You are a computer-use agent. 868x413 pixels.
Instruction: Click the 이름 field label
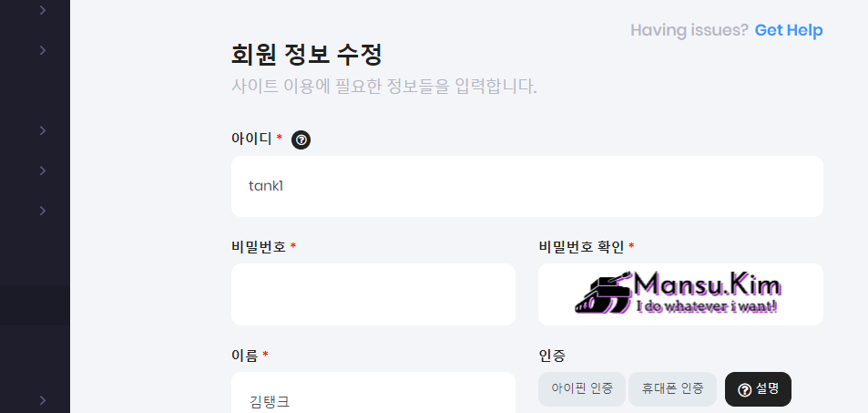(x=245, y=355)
